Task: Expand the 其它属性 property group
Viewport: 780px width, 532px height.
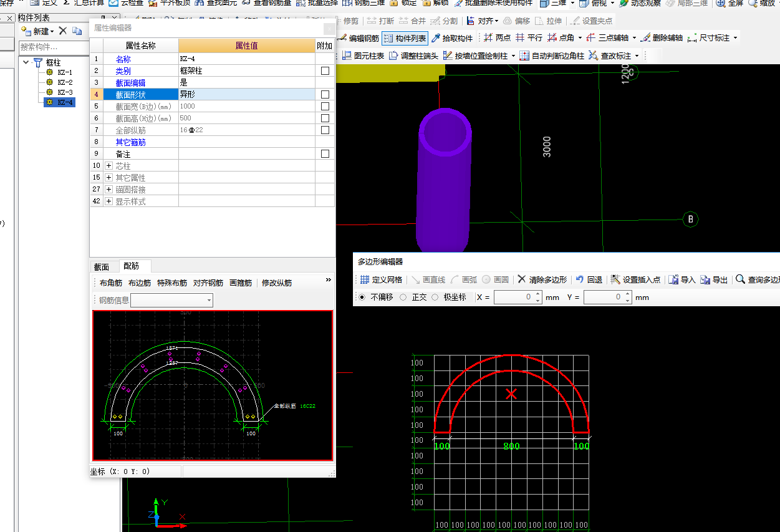Action: coord(109,178)
